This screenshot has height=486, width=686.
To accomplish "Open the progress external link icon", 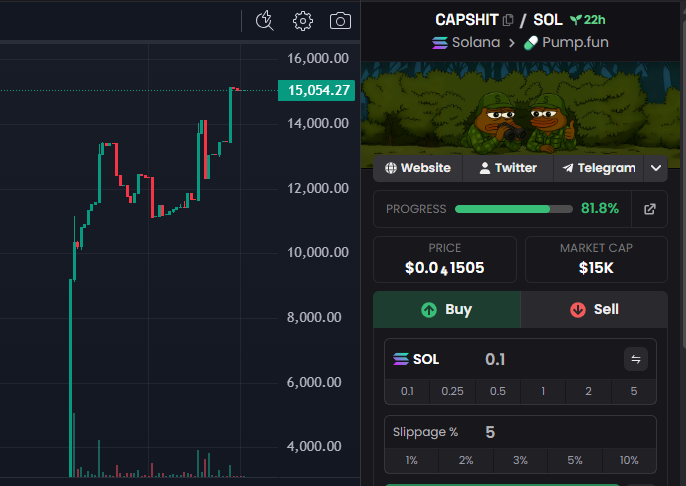I will click(650, 209).
